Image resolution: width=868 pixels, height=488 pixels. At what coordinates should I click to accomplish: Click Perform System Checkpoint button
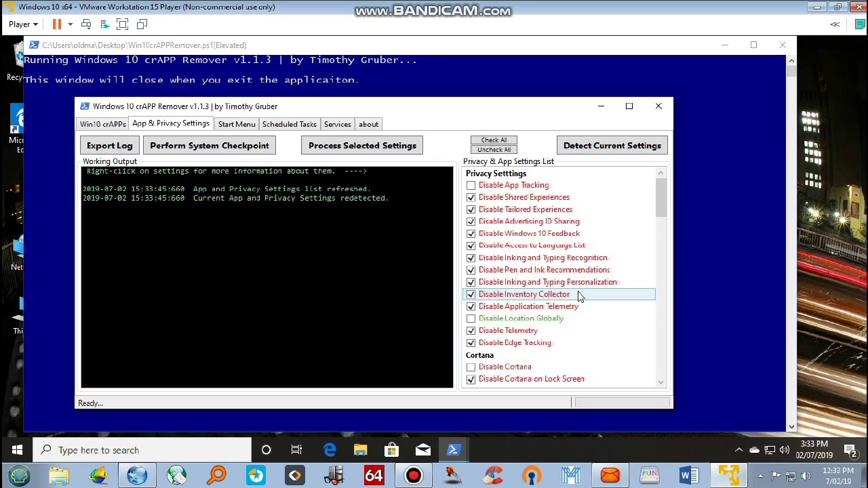(x=210, y=146)
